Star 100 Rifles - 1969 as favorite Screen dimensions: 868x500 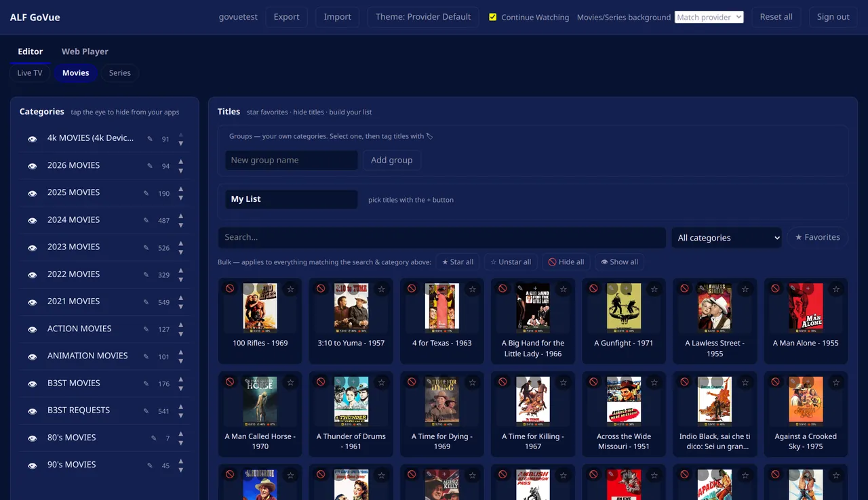[291, 289]
